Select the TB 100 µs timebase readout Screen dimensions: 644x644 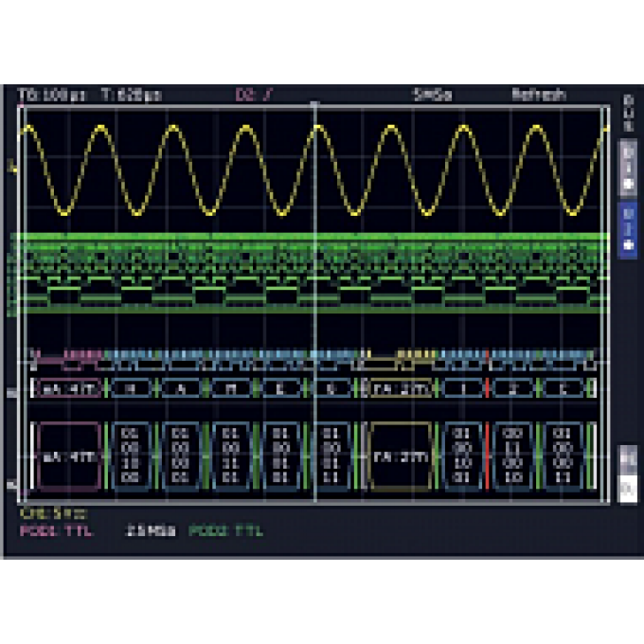[x=52, y=95]
